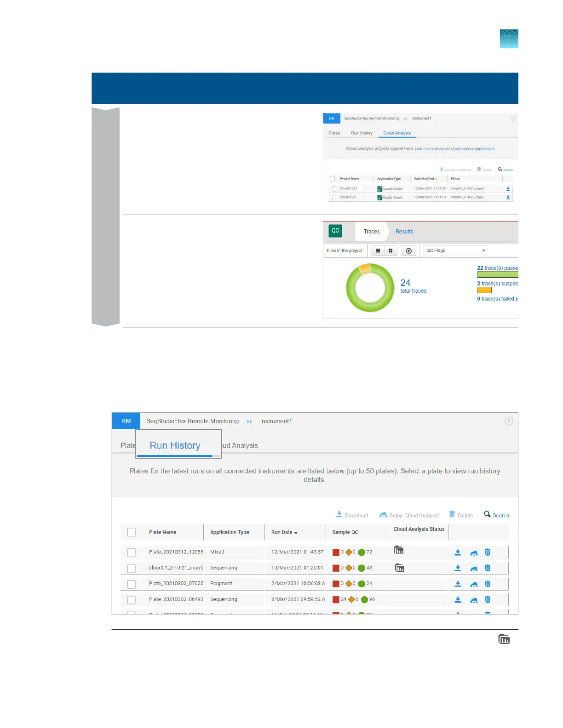The width and height of the screenshot is (563, 728).
Task: Click the green donut chart of traces
Action: (x=370, y=288)
